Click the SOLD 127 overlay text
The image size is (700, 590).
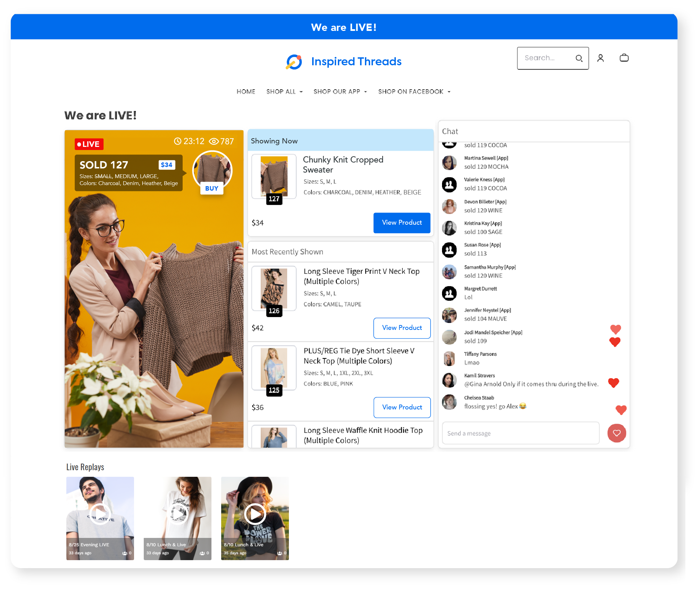pyautogui.click(x=104, y=165)
